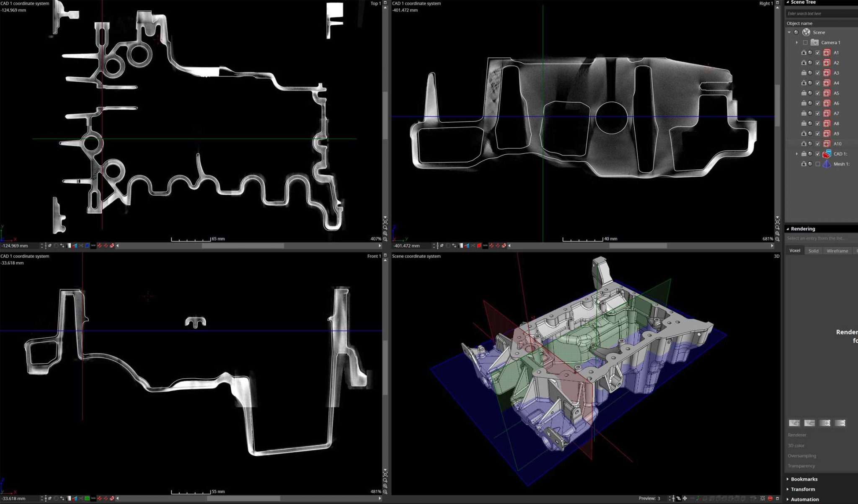Switch to the Solid tab
The image size is (858, 504).
(813, 251)
